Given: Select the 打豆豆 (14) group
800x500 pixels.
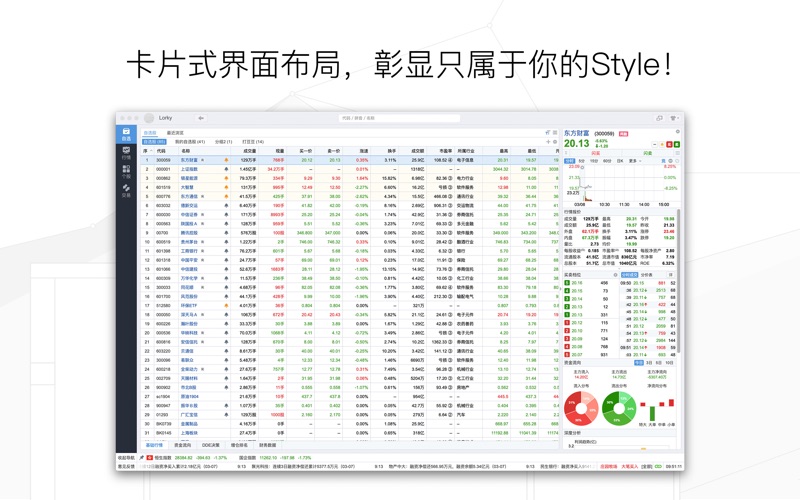Looking at the screenshot, I should [253, 142].
